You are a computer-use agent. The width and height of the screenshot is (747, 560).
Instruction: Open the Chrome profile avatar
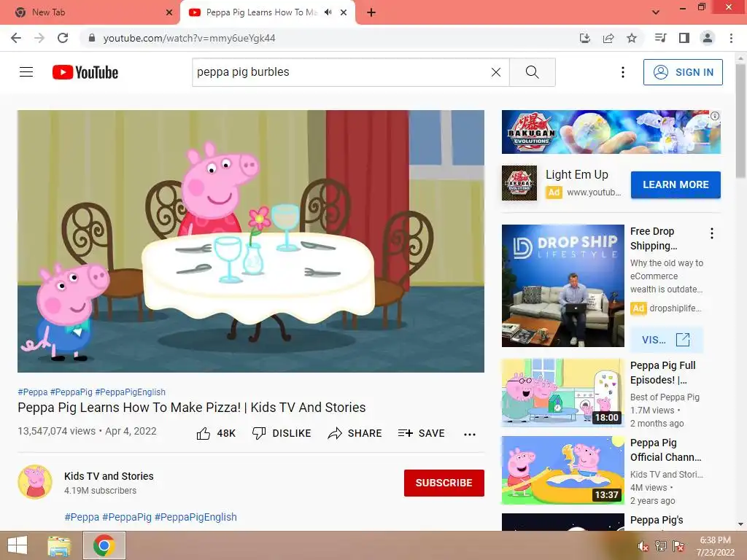pos(708,38)
